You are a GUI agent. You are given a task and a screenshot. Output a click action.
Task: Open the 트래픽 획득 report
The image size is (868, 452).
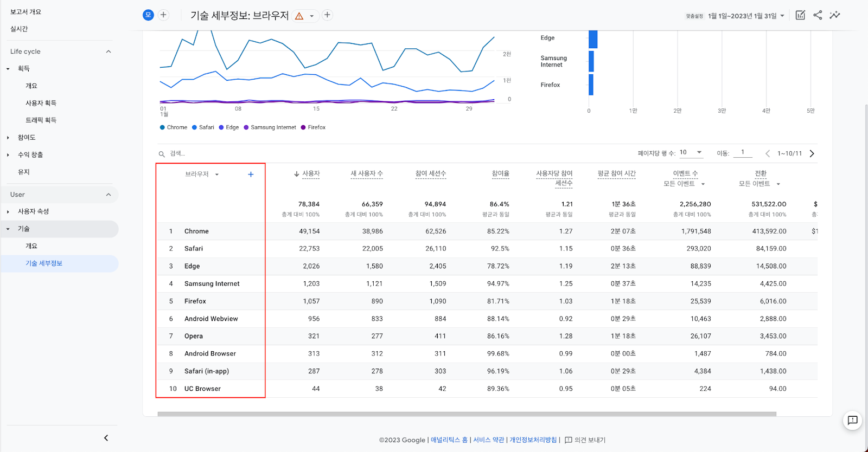coord(41,120)
